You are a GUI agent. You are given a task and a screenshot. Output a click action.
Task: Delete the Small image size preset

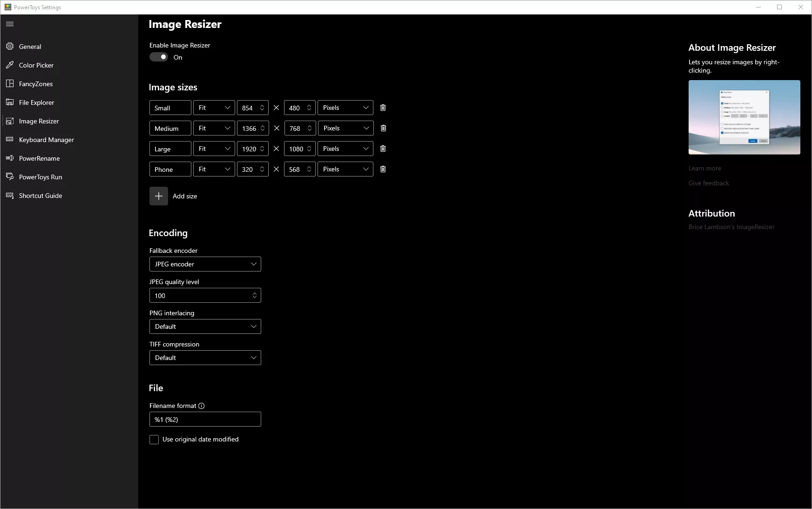click(x=383, y=108)
